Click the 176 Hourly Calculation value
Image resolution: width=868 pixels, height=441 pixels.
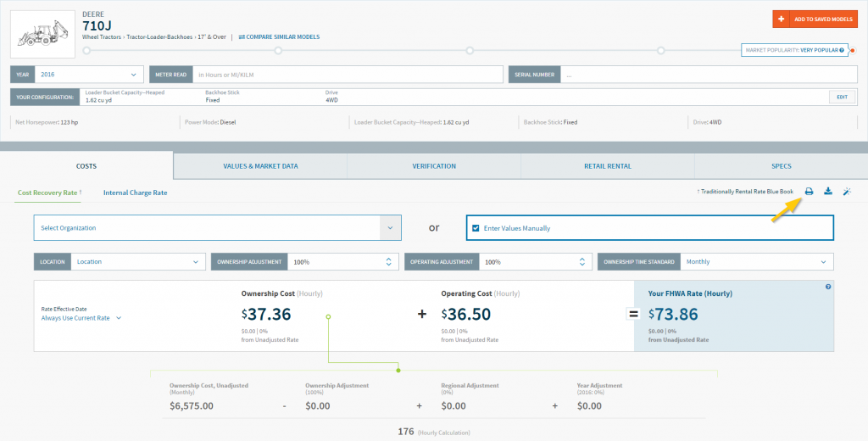(x=406, y=432)
